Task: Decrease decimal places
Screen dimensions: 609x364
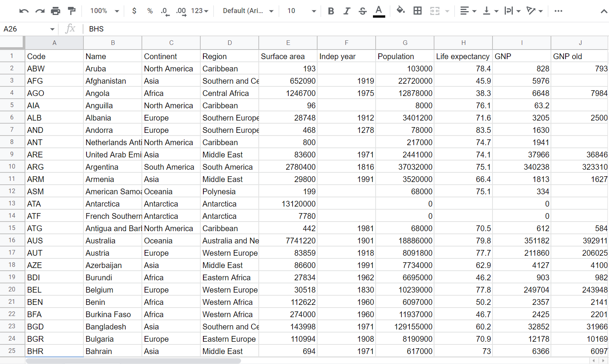Action: click(x=165, y=11)
